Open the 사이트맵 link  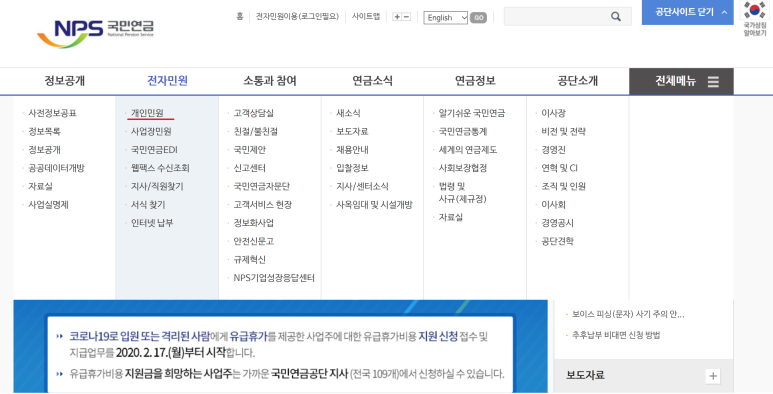pyautogui.click(x=366, y=16)
